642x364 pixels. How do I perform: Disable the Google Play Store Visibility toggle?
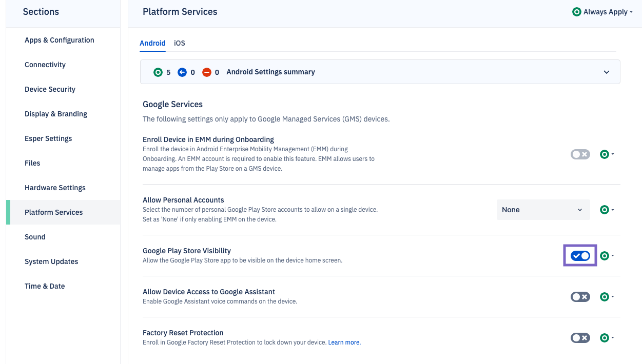click(x=580, y=255)
